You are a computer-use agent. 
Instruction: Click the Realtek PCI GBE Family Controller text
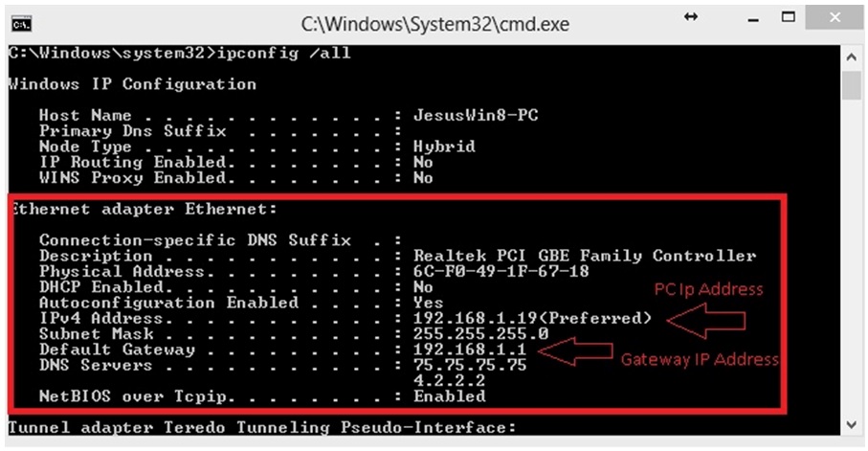tap(585, 256)
